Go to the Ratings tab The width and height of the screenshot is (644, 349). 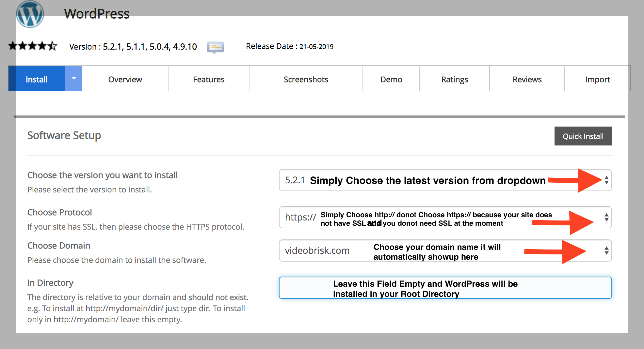click(x=454, y=79)
